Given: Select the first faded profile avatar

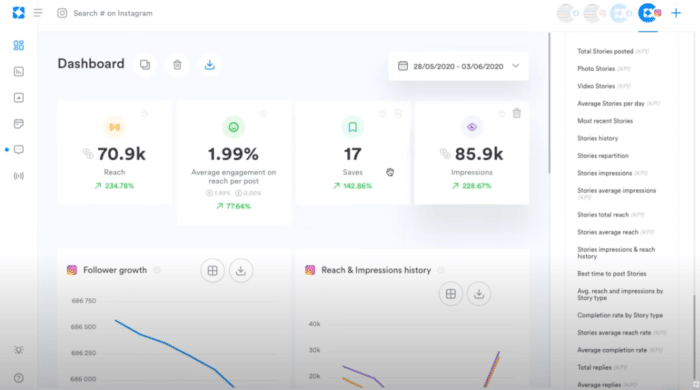Looking at the screenshot, I should [567, 13].
